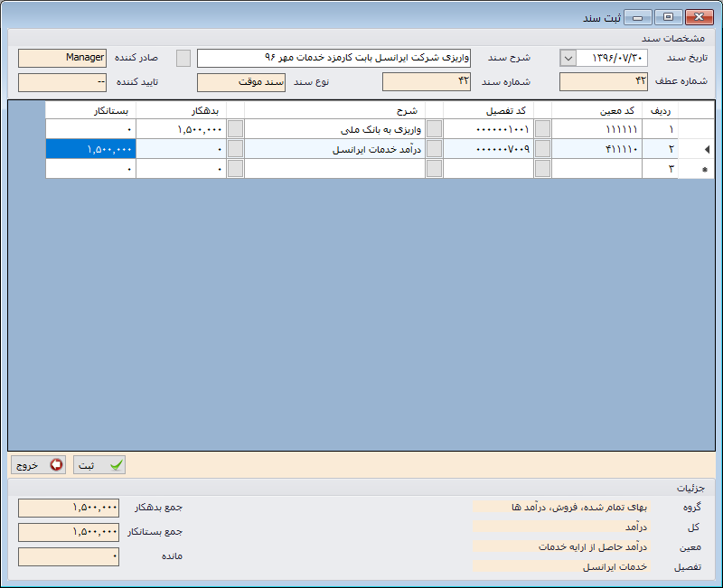Click the ردیف column header
723x588 pixels.
click(x=660, y=110)
